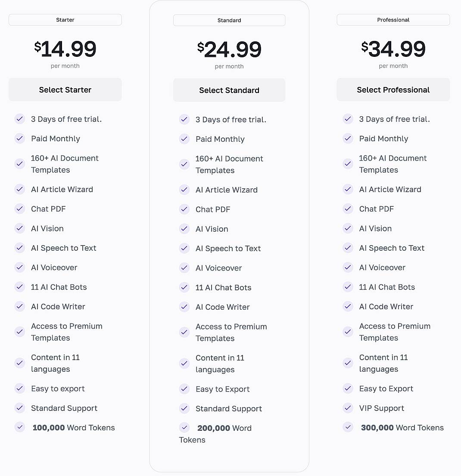Click the checkmark beside AI Voiceover under Starter

coord(20,268)
